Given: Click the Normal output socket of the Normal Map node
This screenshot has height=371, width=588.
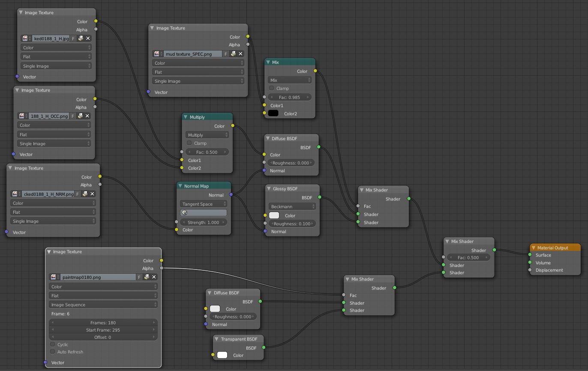Looking at the screenshot, I should click(231, 194).
